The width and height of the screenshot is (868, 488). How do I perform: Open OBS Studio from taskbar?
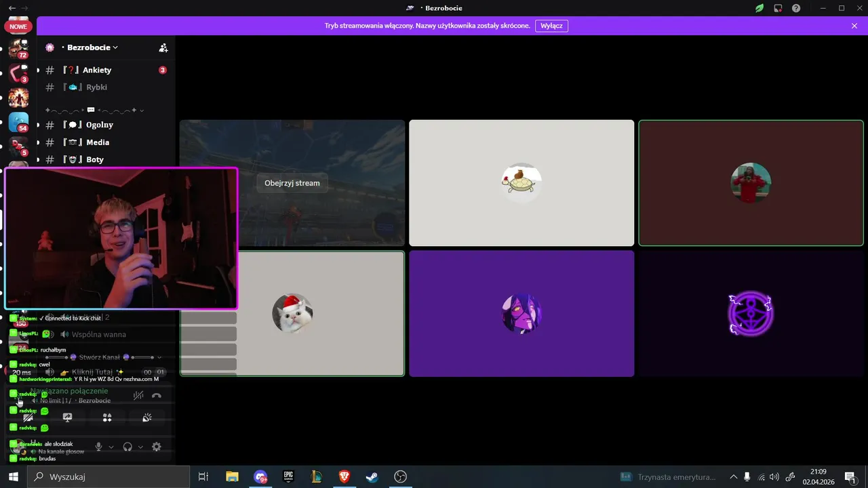pyautogui.click(x=401, y=477)
